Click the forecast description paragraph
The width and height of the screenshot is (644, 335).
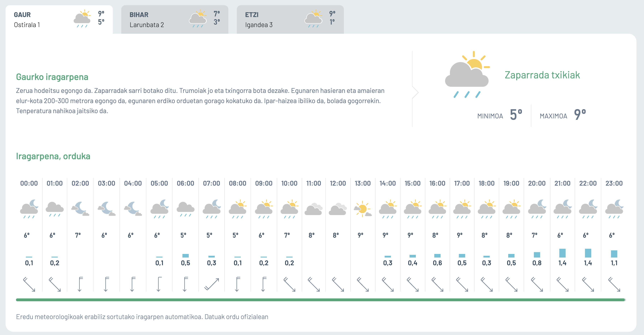(200, 101)
